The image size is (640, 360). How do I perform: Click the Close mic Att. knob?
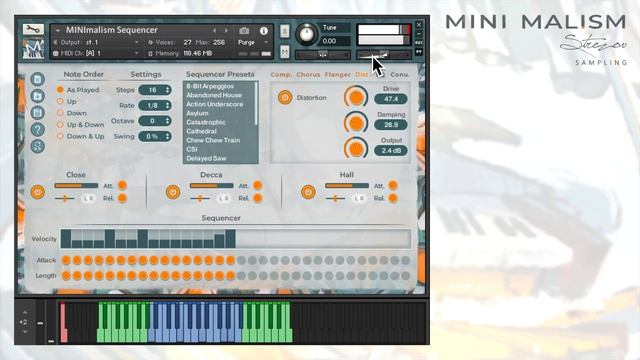tap(122, 185)
